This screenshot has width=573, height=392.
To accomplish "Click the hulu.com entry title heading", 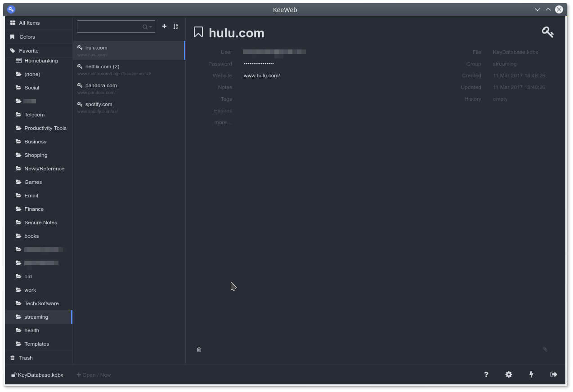I will pyautogui.click(x=237, y=33).
